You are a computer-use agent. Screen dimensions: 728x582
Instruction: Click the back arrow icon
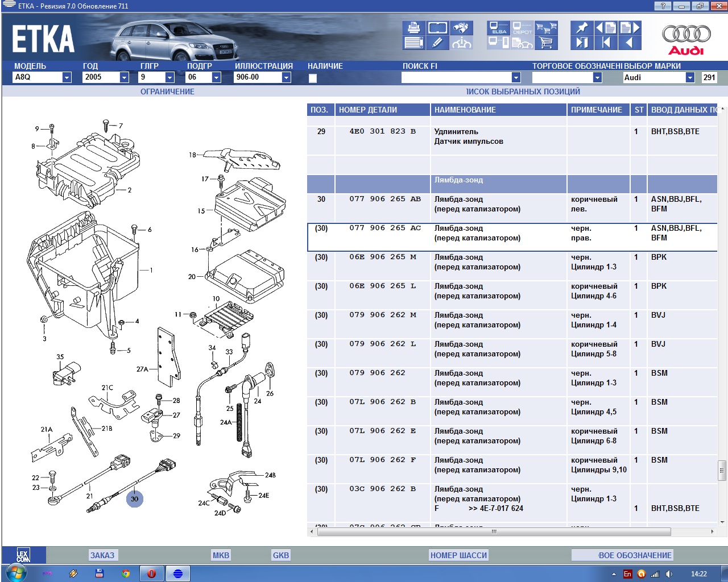tap(630, 43)
